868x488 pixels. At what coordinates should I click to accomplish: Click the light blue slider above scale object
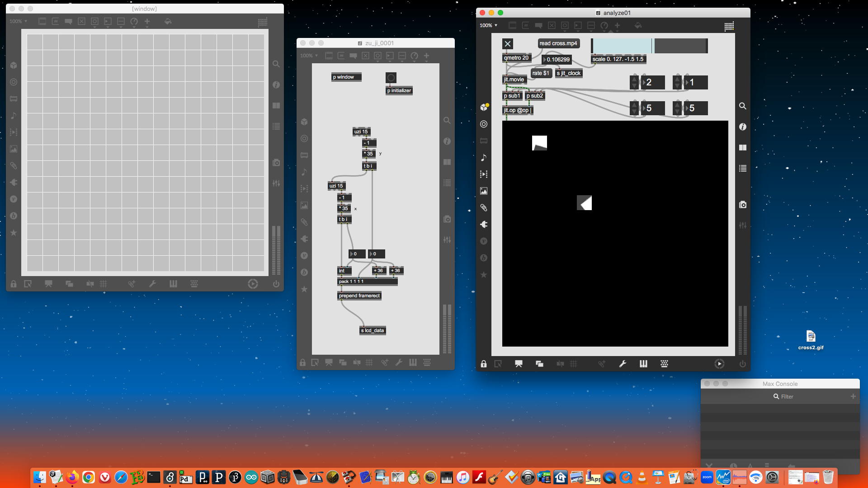click(622, 46)
